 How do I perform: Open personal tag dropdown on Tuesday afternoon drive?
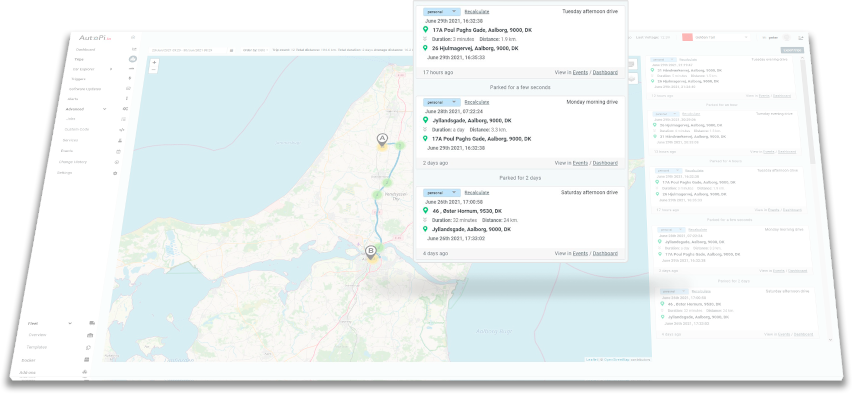tap(442, 11)
